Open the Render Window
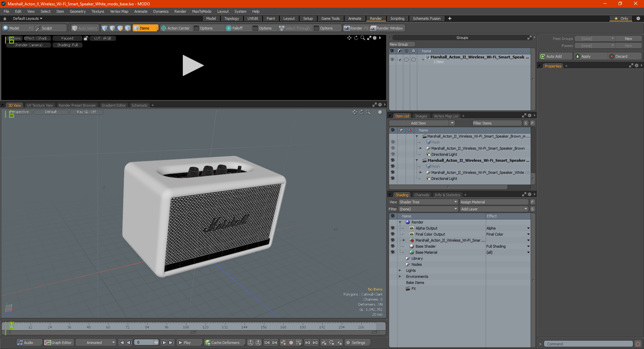The width and height of the screenshot is (644, 349). pos(387,28)
